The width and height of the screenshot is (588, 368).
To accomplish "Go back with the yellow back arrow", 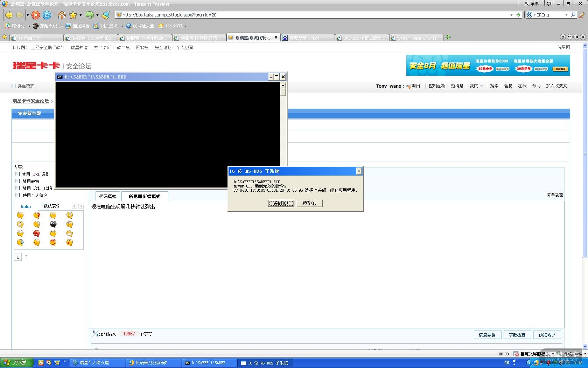I will (x=9, y=15).
